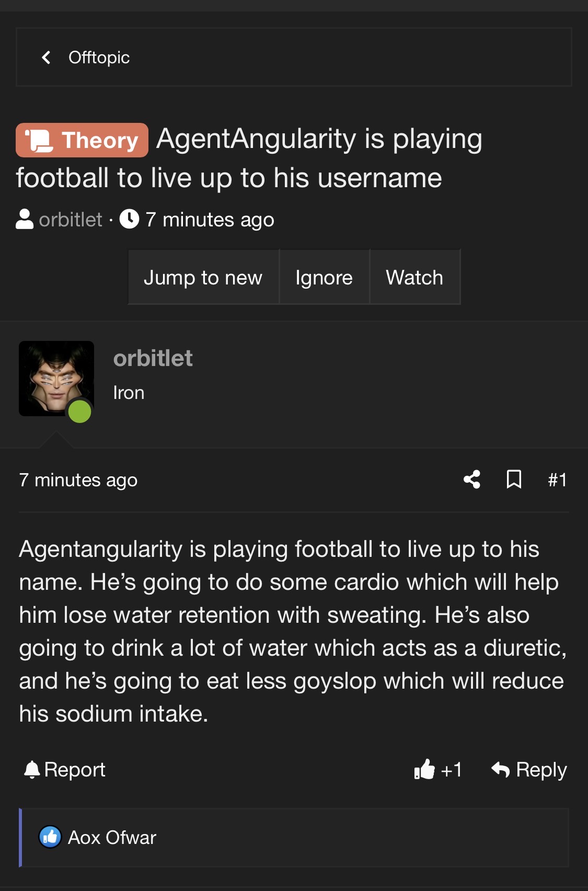588x891 pixels.
Task: Click the post's 7 minutes ago timestamp
Action: click(x=78, y=480)
